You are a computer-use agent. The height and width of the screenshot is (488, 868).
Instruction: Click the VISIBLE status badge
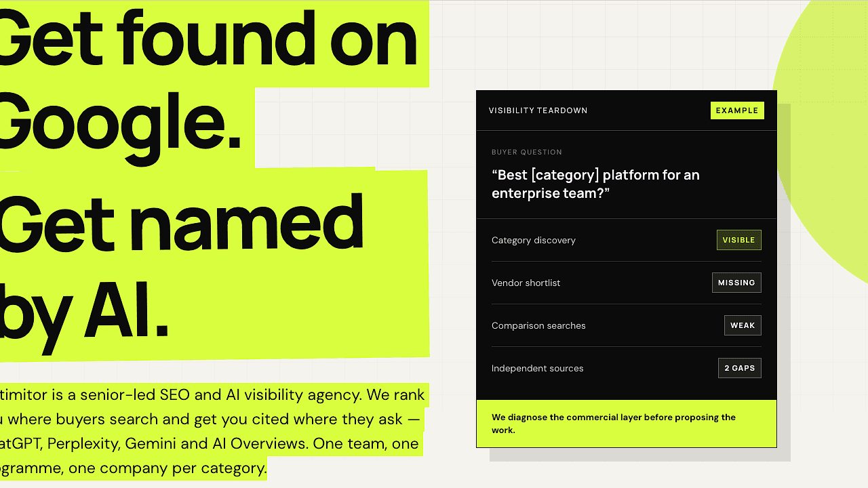pyautogui.click(x=738, y=240)
